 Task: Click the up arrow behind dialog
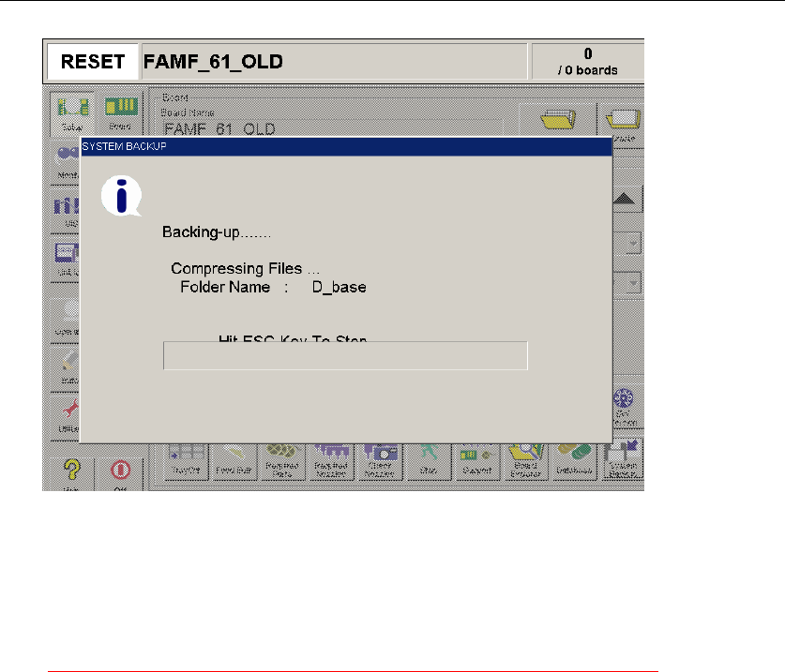point(625,199)
